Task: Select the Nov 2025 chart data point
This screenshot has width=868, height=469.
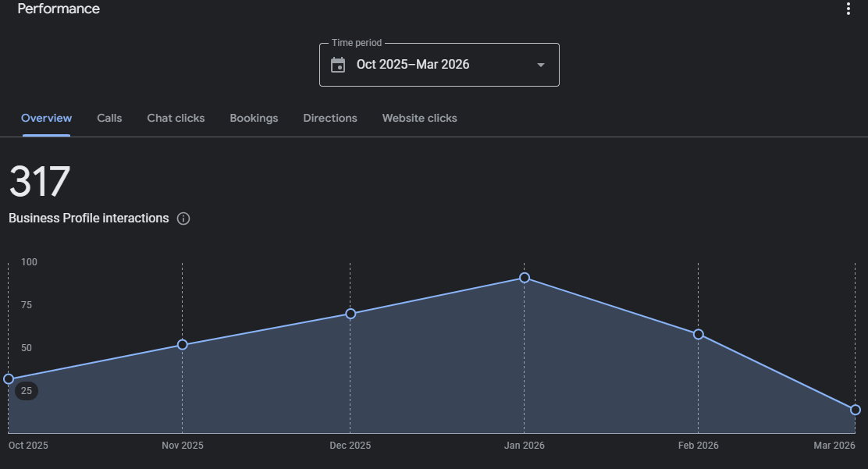Action: (x=183, y=345)
